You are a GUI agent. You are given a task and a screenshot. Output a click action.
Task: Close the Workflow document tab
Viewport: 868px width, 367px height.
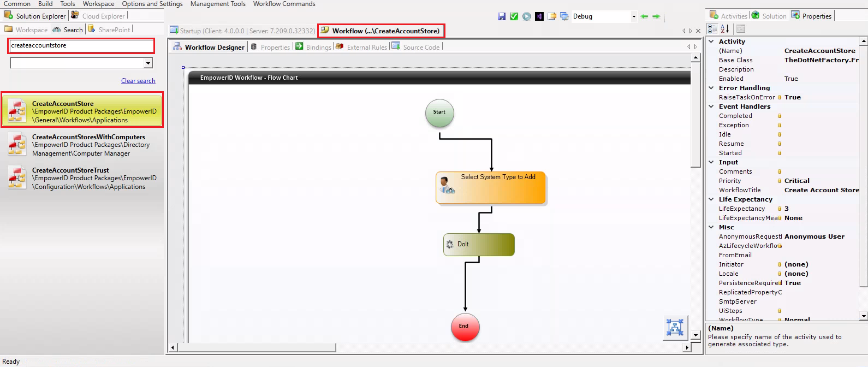pyautogui.click(x=698, y=31)
